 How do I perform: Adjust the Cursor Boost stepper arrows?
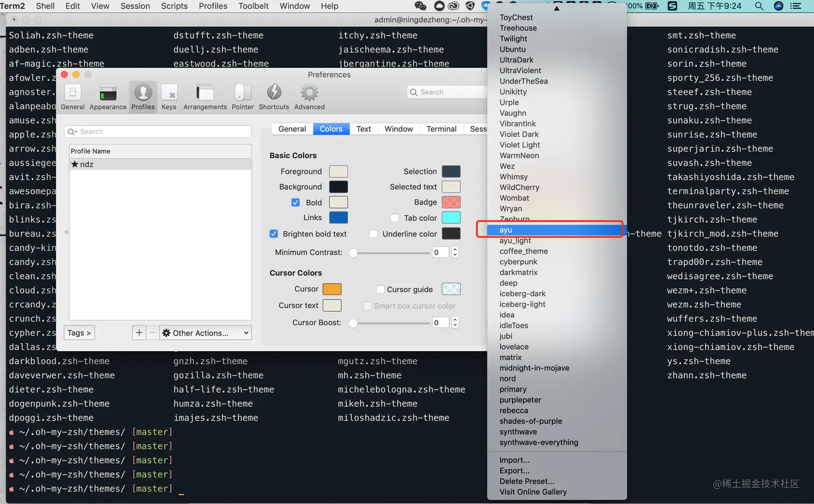455,323
